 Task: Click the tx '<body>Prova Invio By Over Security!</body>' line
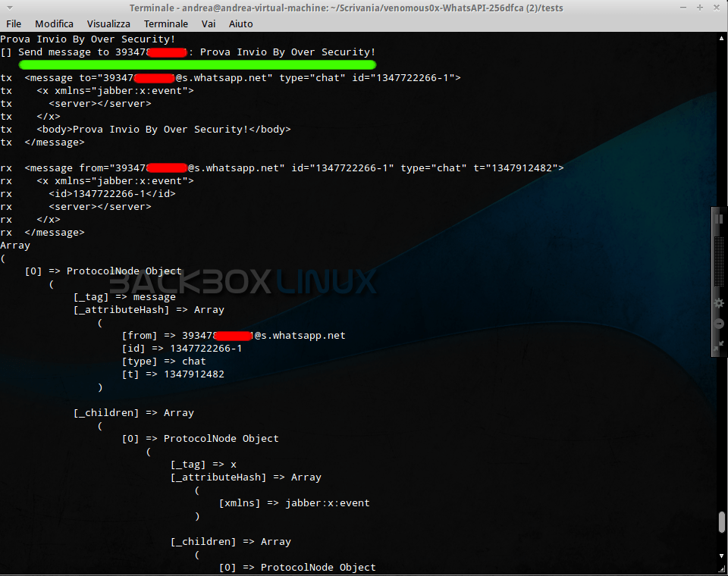[146, 130]
